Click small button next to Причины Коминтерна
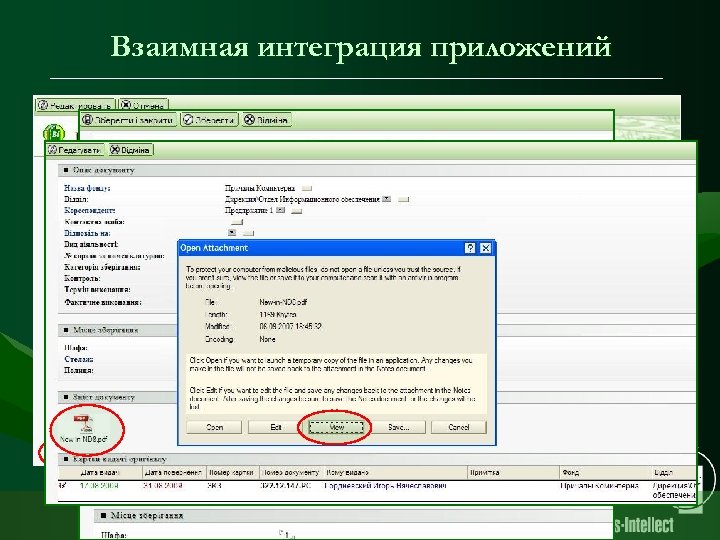The width and height of the screenshot is (720, 540). tap(307, 188)
